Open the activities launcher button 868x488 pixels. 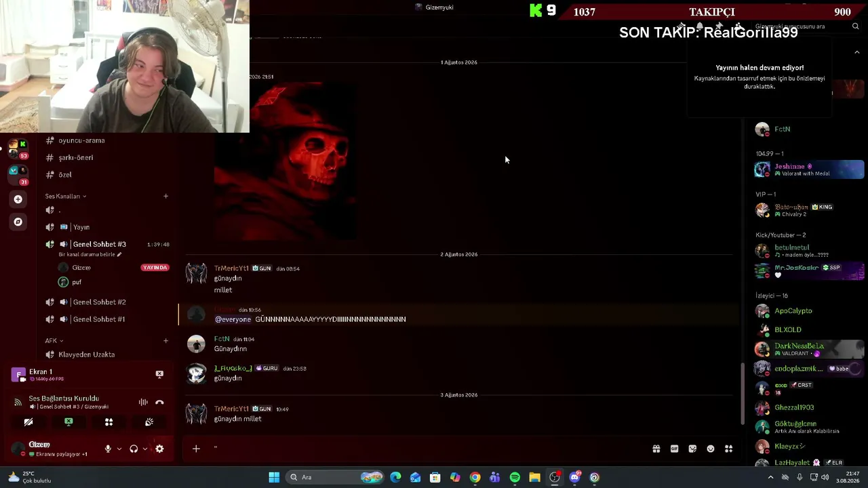pyautogui.click(x=108, y=422)
